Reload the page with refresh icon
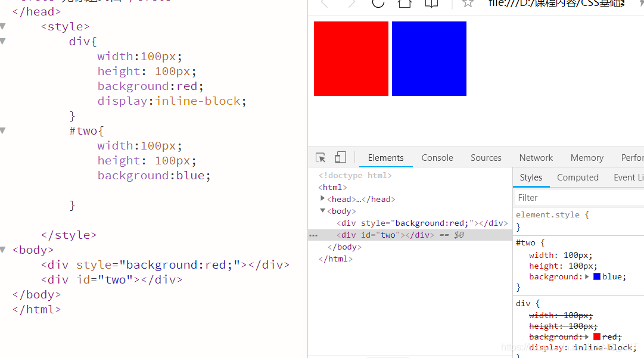644x358 pixels. pyautogui.click(x=378, y=4)
